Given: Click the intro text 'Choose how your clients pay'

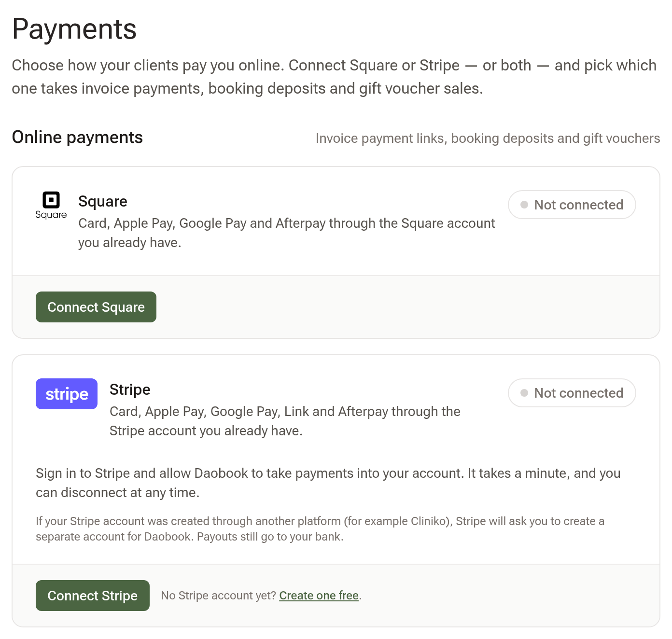Looking at the screenshot, I should [x=334, y=77].
